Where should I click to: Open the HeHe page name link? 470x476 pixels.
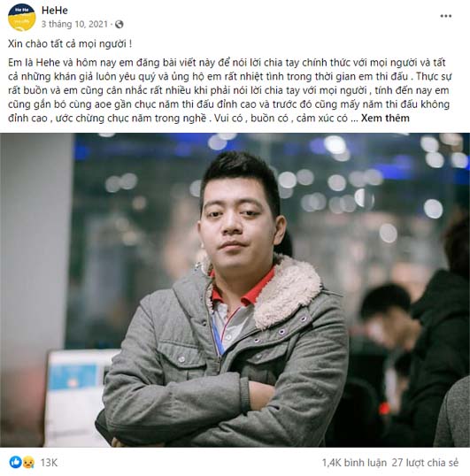pyautogui.click(x=55, y=11)
